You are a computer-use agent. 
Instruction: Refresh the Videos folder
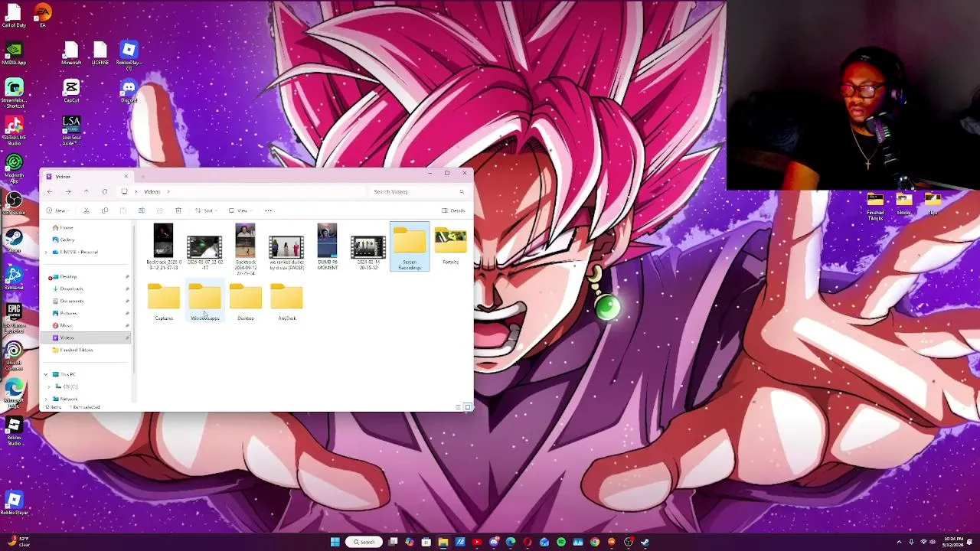(x=105, y=192)
